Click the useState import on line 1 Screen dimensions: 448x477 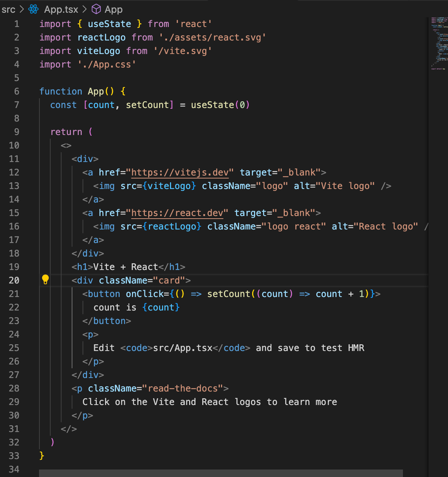point(109,24)
